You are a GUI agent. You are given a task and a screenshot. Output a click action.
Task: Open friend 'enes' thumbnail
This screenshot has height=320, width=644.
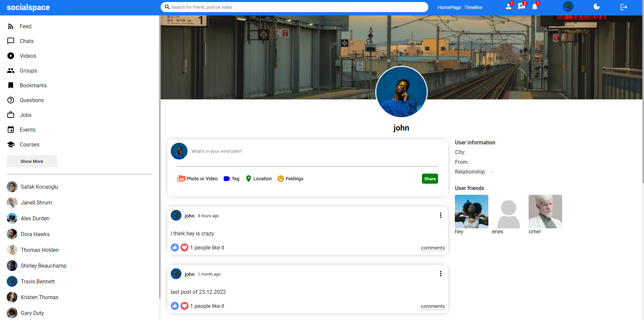point(508,212)
